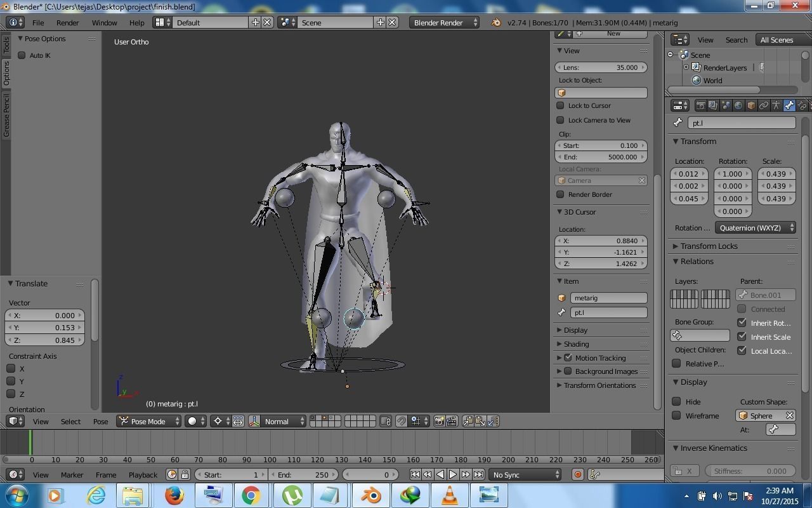
Task: Open the Window menu
Action: (104, 22)
